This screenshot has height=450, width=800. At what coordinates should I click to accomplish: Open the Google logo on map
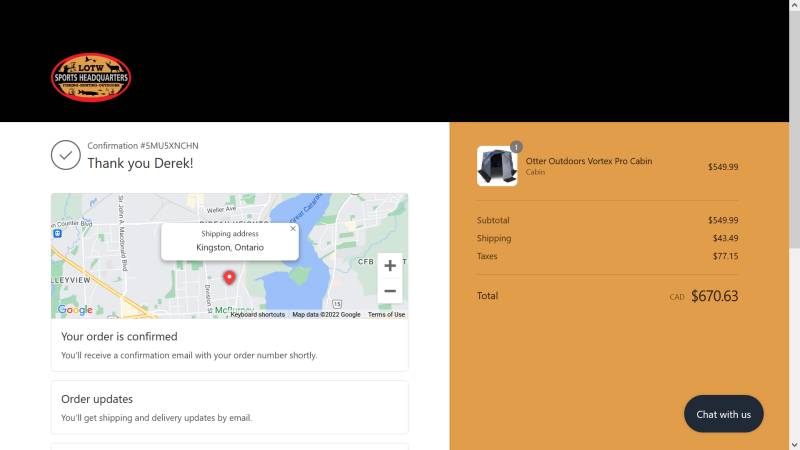[x=75, y=310]
